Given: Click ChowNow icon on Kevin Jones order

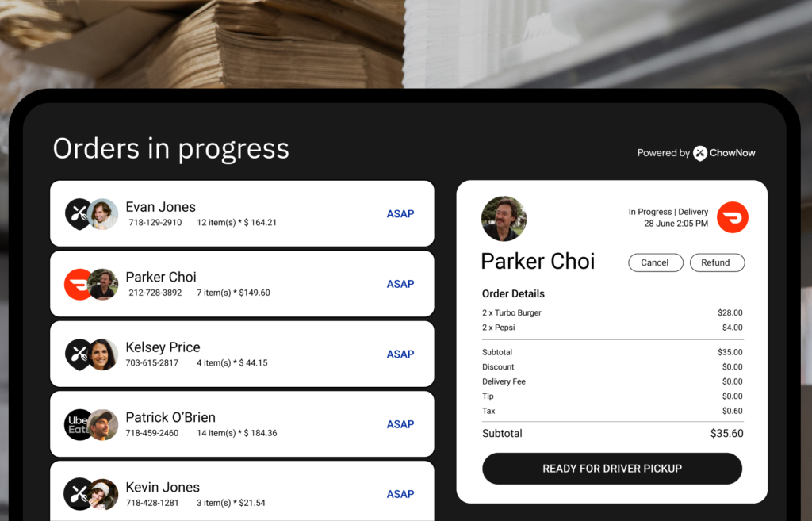Looking at the screenshot, I should [x=78, y=494].
